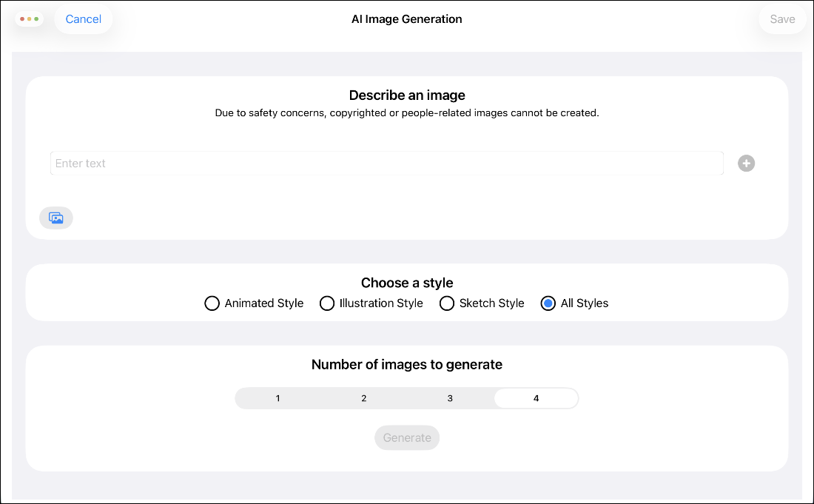Click Cancel to dismiss the dialog
Screen dimensions: 814x504
[84, 19]
